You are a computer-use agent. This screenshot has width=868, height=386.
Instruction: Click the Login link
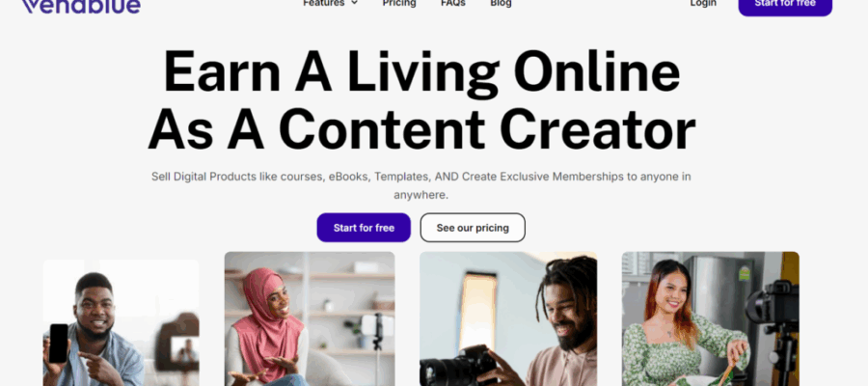[x=703, y=3]
